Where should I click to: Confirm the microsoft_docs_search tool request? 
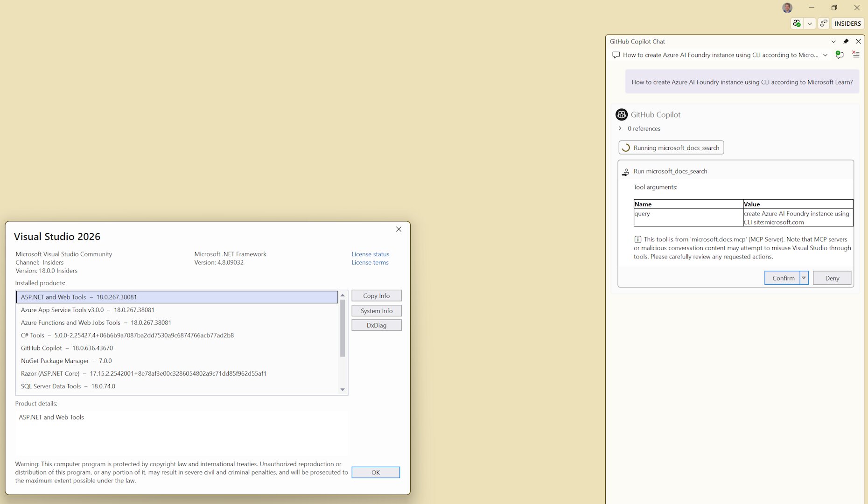click(x=783, y=278)
